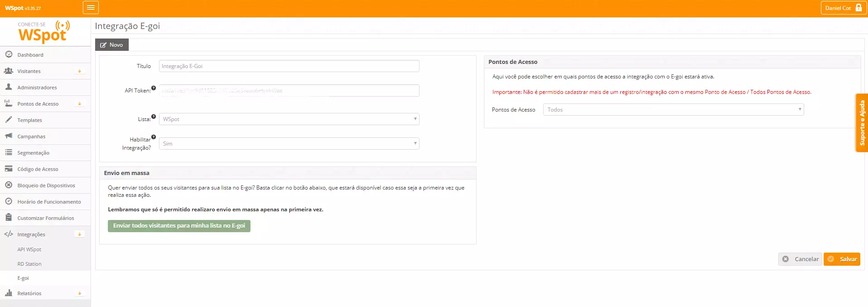Save the integration with Salvar

tap(842, 259)
